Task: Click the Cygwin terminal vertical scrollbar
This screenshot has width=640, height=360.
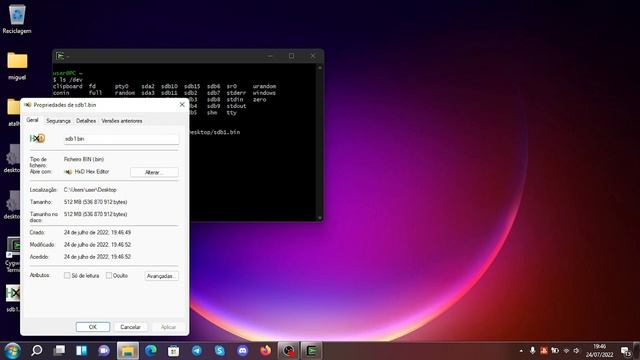Action: (320, 142)
